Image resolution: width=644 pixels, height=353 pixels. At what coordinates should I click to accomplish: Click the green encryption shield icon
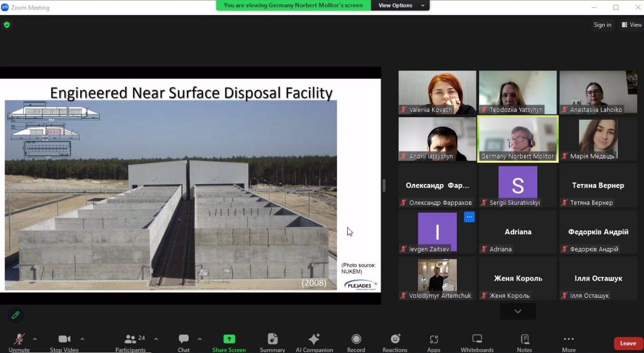click(x=7, y=25)
